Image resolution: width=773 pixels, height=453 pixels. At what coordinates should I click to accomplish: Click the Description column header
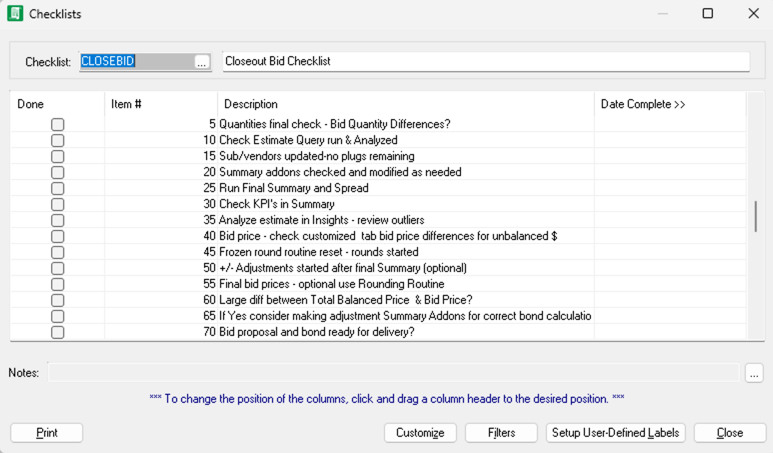point(405,105)
